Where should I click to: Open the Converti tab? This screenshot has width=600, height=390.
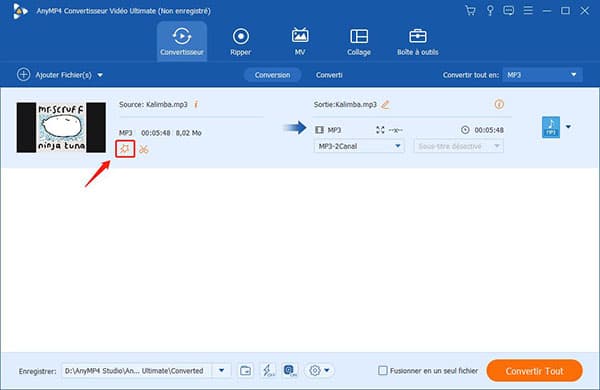pyautogui.click(x=329, y=75)
